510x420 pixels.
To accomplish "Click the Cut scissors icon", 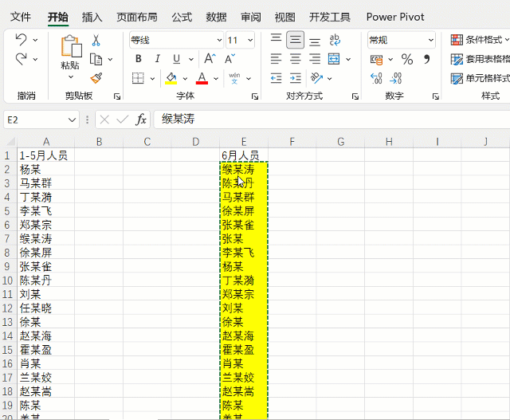I will coord(96,40).
